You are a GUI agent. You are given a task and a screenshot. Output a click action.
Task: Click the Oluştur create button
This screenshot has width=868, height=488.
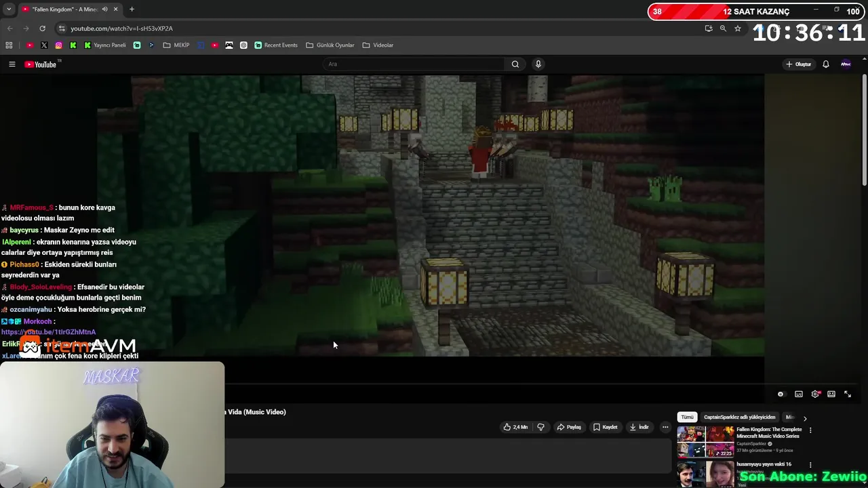pyautogui.click(x=799, y=64)
